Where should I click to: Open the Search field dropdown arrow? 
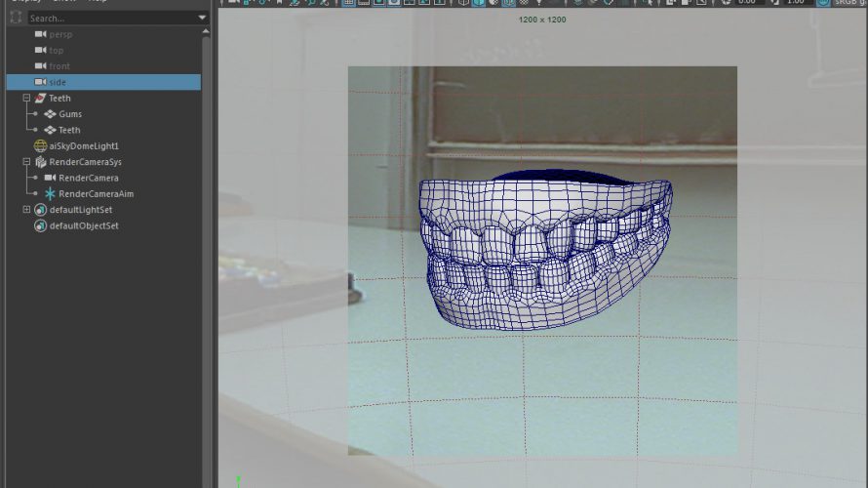(x=202, y=18)
